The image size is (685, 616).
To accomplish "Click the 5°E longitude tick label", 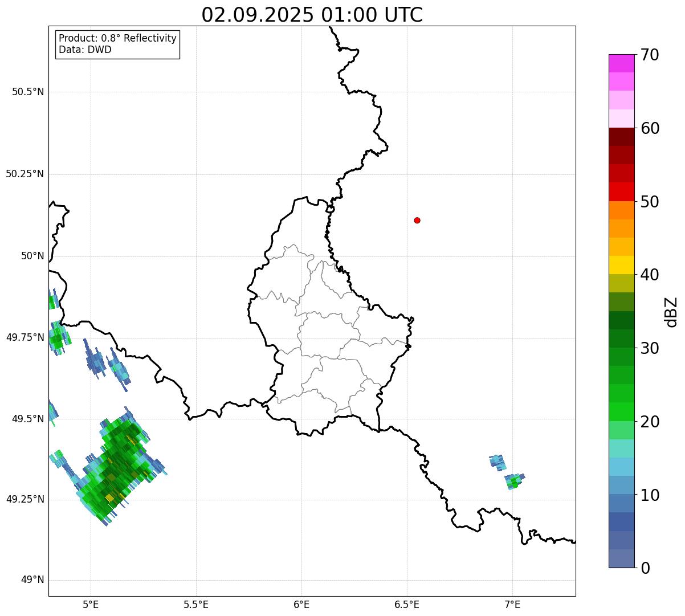I will tap(91, 604).
